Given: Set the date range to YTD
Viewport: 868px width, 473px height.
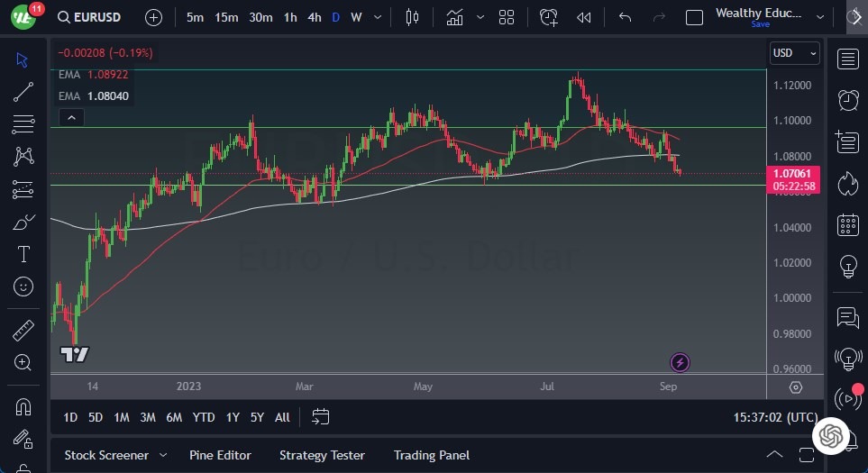Looking at the screenshot, I should 204,417.
